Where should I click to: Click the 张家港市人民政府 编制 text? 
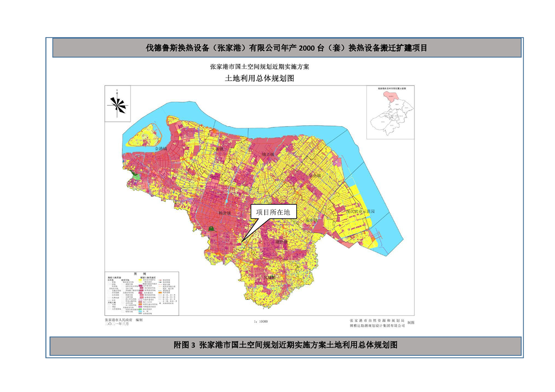123,320
